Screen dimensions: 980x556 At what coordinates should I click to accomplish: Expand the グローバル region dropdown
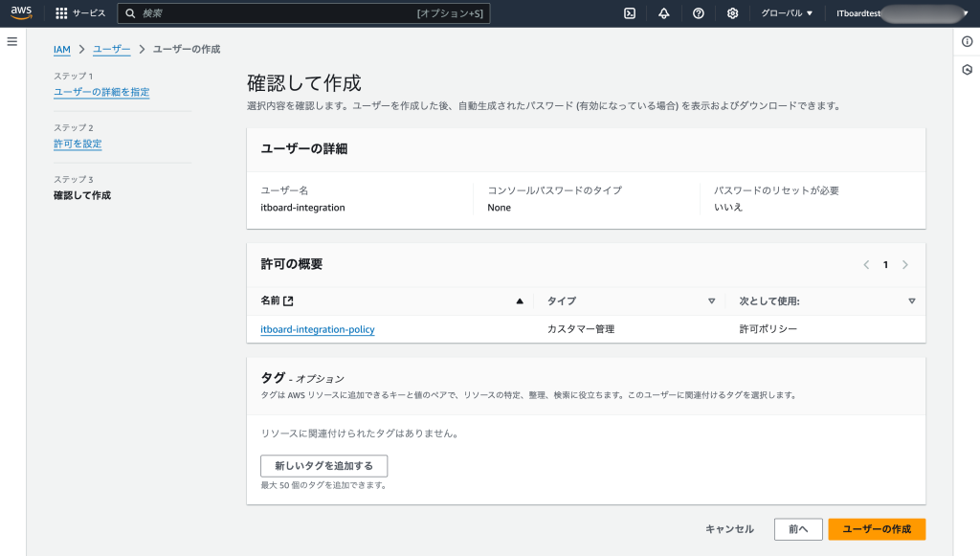(787, 13)
